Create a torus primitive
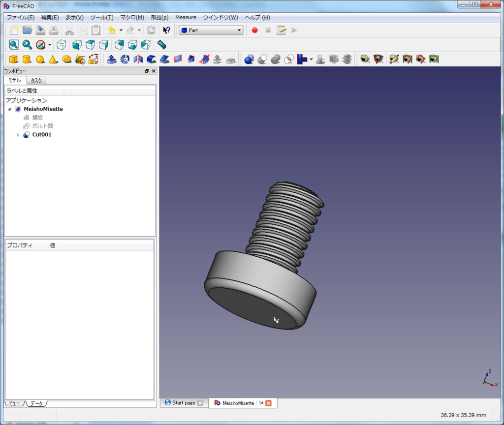 click(66, 59)
